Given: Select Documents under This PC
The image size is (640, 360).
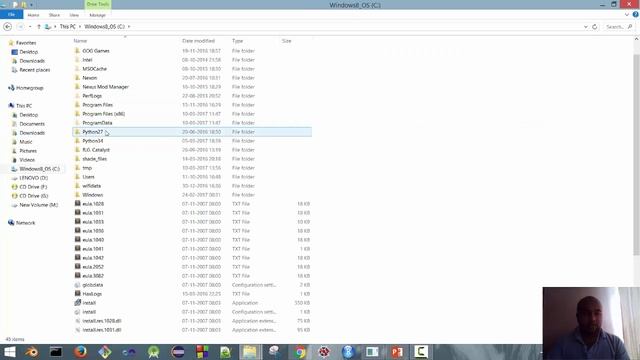Looking at the screenshot, I should click(x=32, y=124).
